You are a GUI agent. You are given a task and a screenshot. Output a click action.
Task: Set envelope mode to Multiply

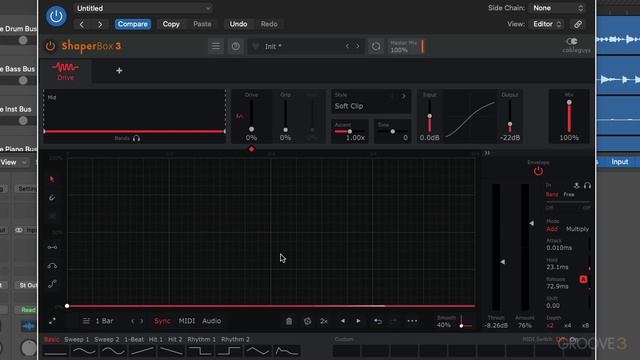[577, 229]
